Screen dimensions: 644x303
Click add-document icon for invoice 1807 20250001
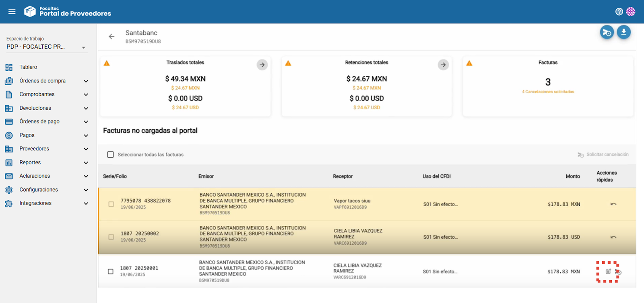click(608, 272)
